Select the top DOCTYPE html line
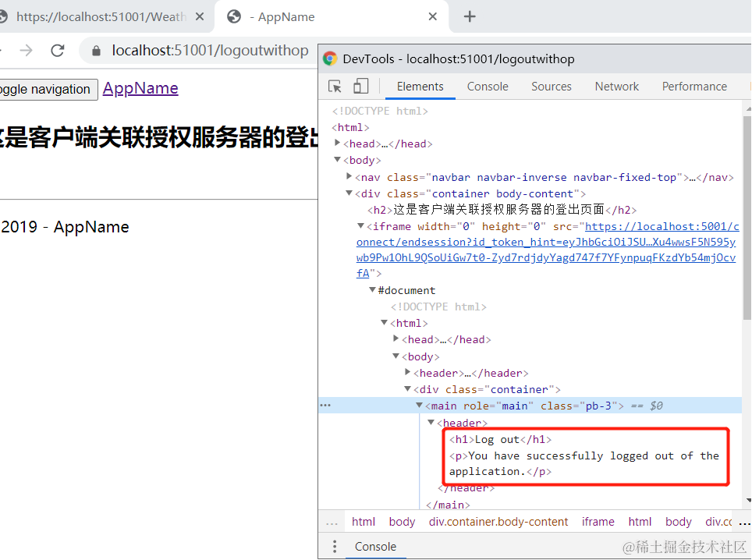Screen dimensions: 752x560 tap(380, 112)
